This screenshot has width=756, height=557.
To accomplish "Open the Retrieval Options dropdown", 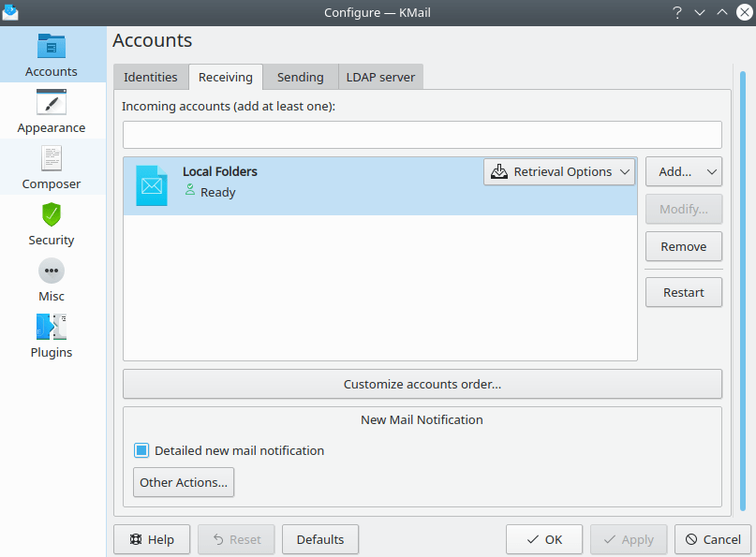I will (x=558, y=171).
